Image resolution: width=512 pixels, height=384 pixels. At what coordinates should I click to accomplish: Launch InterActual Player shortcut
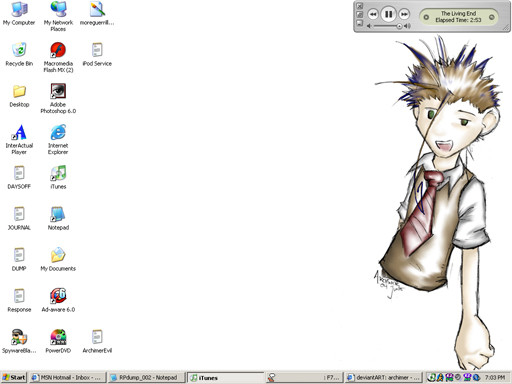[x=19, y=139]
